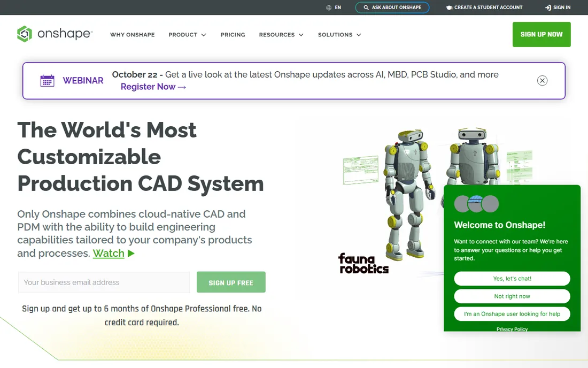Click the Sign In link
588x368 pixels.
pyautogui.click(x=558, y=7)
